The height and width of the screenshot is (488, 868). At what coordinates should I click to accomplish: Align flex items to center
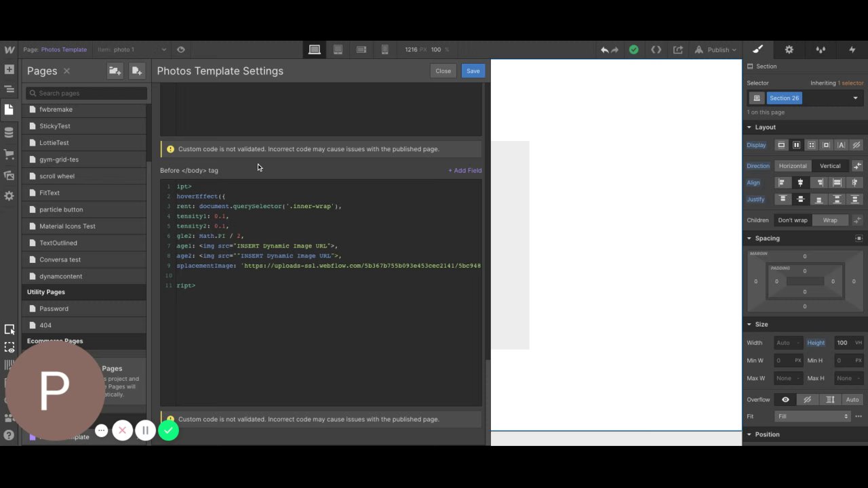pyautogui.click(x=800, y=182)
